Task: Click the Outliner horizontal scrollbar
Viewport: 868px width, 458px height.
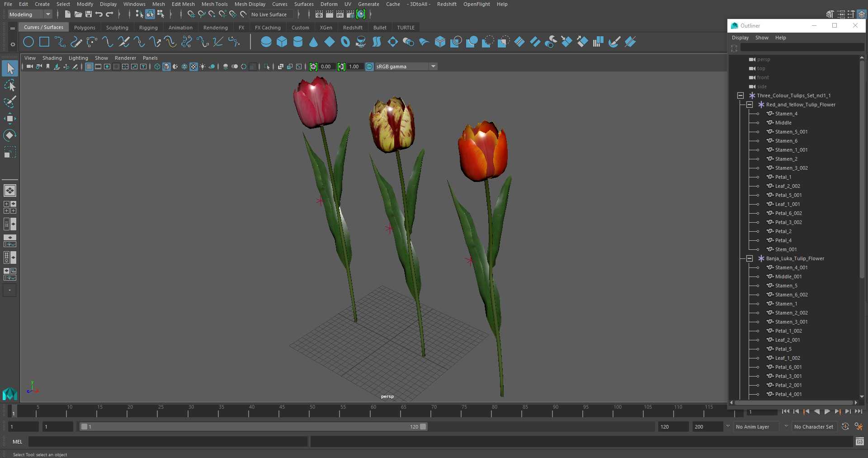Action: 794,402
